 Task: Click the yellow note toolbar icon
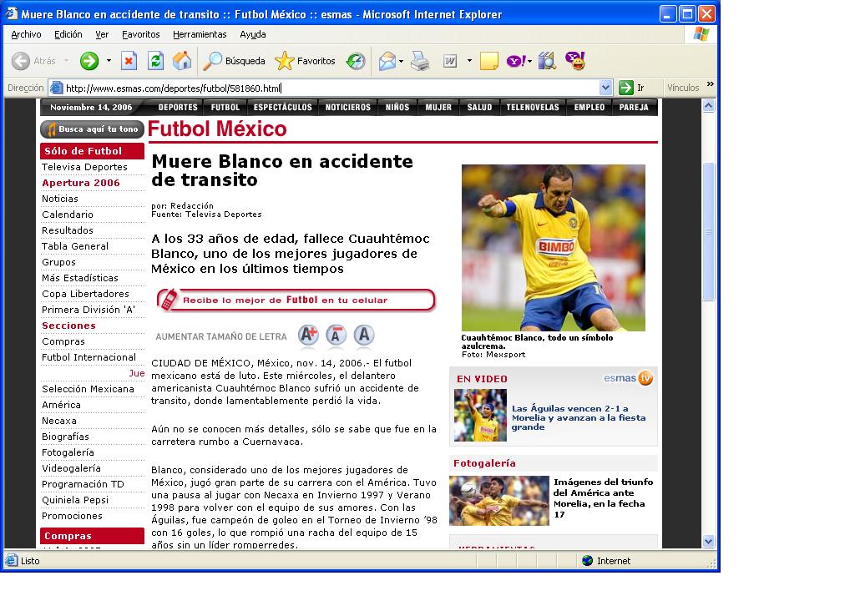(x=489, y=61)
